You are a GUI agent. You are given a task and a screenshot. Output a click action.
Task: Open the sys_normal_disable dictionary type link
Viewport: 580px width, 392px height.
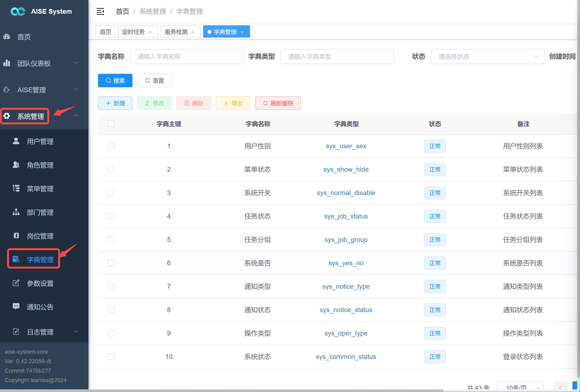tap(346, 193)
